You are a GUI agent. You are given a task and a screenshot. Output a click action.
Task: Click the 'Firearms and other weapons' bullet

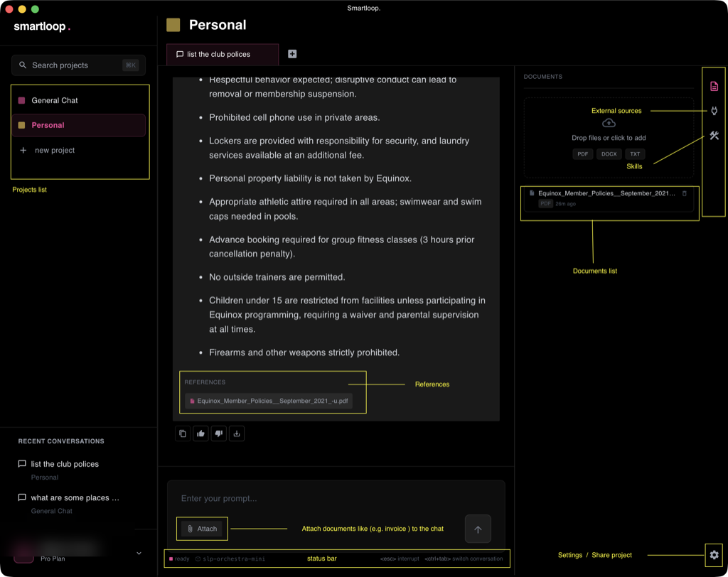click(304, 352)
